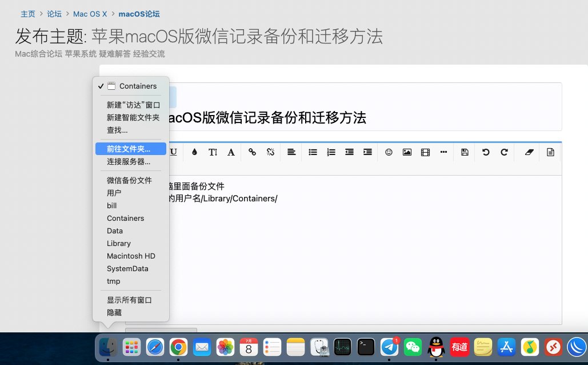Open the text color droplet tool
Image resolution: width=588 pixels, height=365 pixels.
pos(194,152)
